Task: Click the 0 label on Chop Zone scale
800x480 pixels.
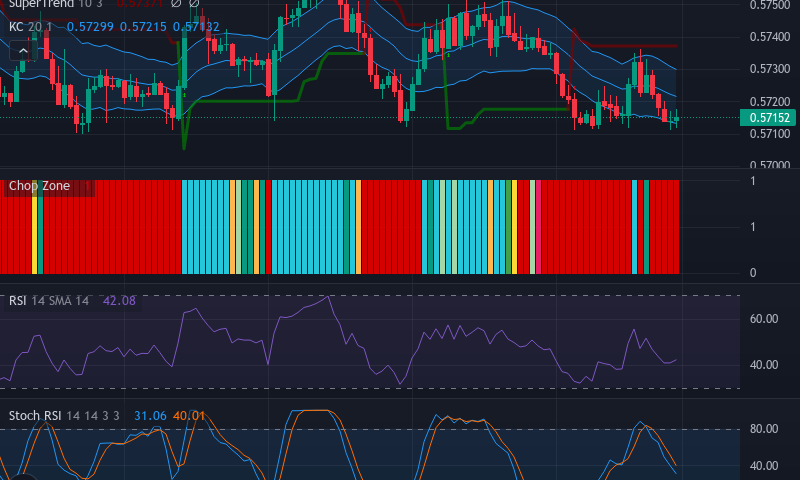Action: [x=753, y=273]
